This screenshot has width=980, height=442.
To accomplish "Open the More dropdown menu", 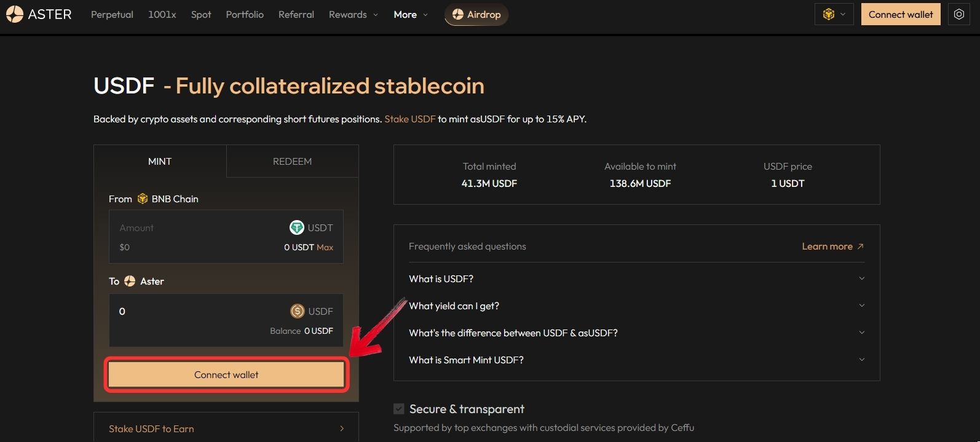I will 411,14.
